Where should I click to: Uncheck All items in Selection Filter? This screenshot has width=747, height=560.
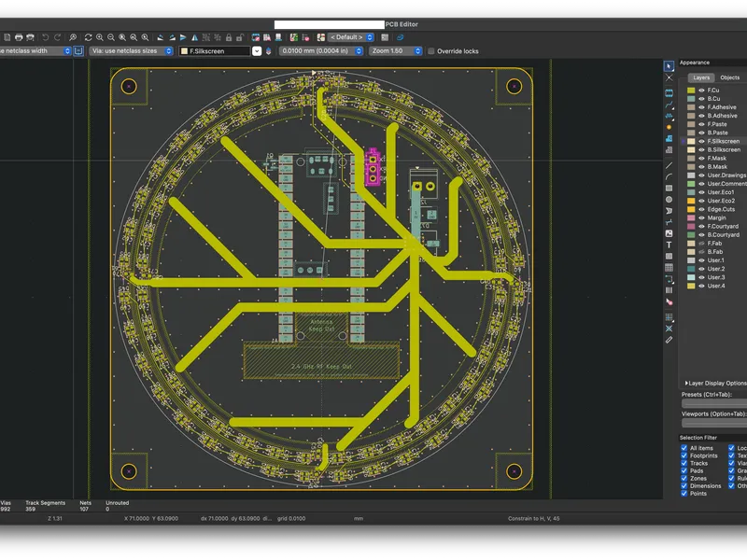coord(684,448)
